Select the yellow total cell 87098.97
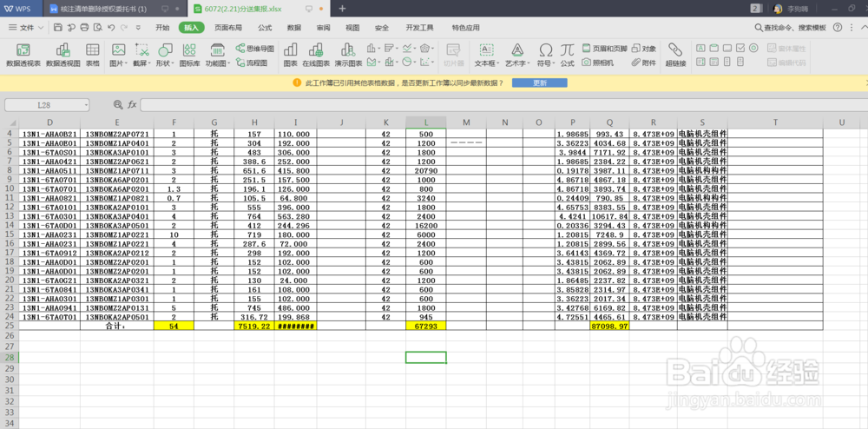Viewport: 868px width, 429px height. 609,327
